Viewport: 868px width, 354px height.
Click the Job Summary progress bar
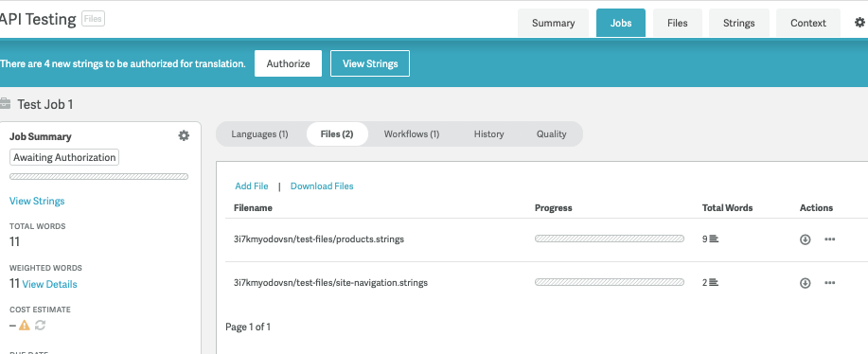point(98,176)
